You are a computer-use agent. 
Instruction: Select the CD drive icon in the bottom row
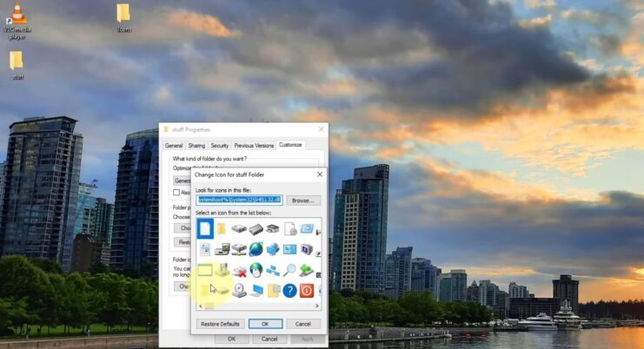pos(239,291)
